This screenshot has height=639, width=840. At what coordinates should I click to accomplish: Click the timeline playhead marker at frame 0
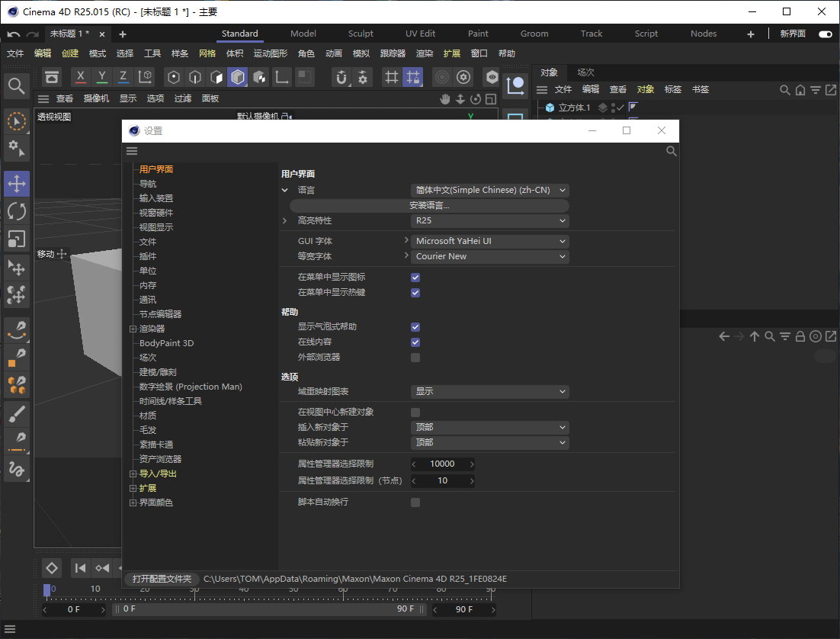[x=46, y=590]
